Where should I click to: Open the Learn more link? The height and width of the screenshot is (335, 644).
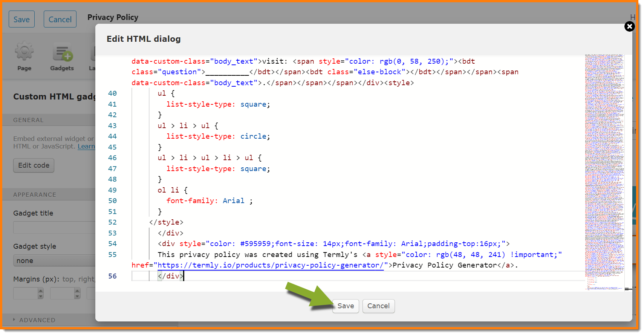tap(86, 147)
